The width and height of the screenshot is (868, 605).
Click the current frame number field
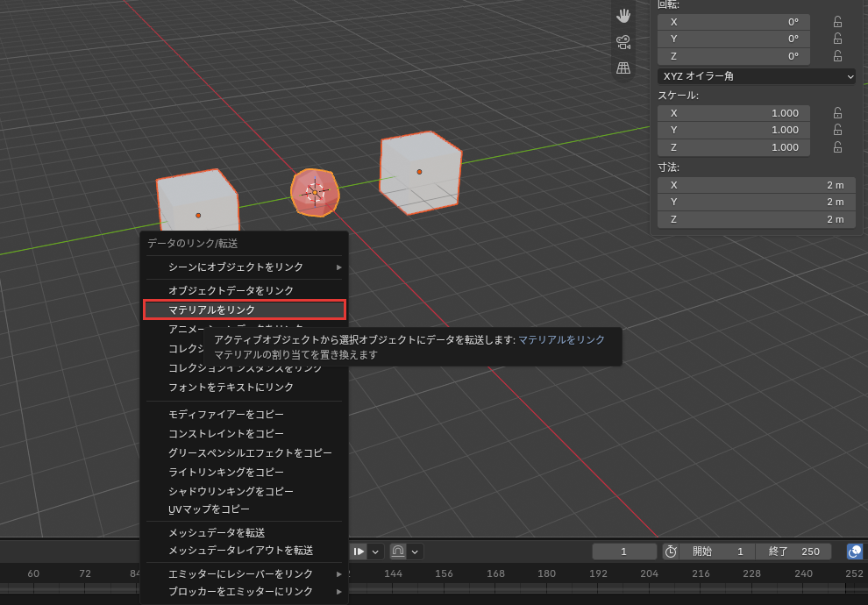624,552
